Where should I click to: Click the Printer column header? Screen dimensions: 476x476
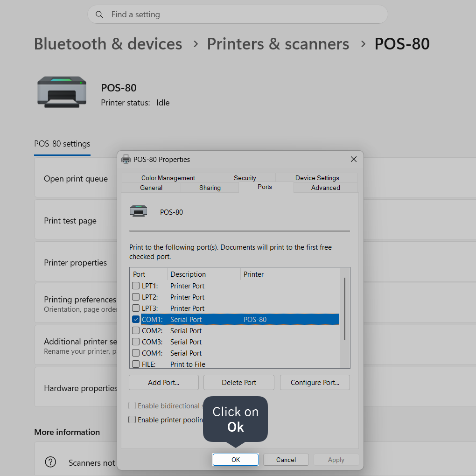290,274
